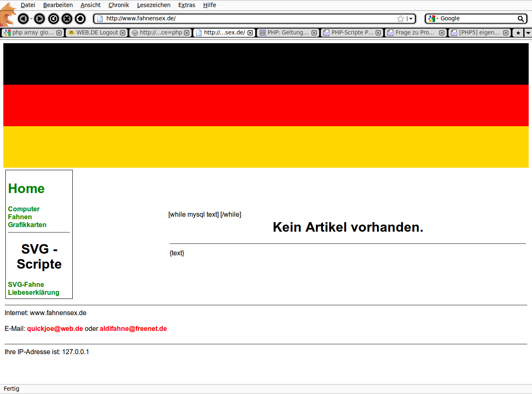Switch to the 'Frage zu Pro...' tab
The image size is (532, 394).
pyautogui.click(x=415, y=33)
